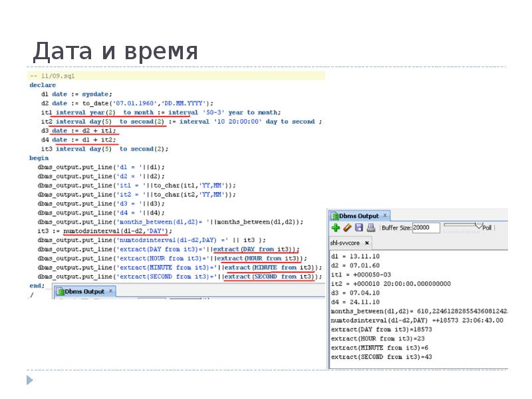The width and height of the screenshot is (532, 399).
Task: Switch to the shl-svvcore connection tab
Action: point(344,242)
